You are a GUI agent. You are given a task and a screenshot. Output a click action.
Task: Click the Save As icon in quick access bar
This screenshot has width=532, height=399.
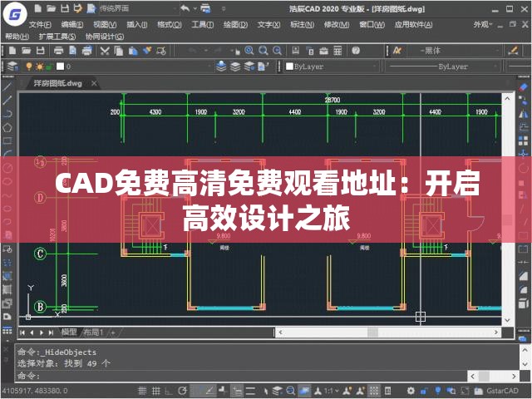(x=78, y=8)
